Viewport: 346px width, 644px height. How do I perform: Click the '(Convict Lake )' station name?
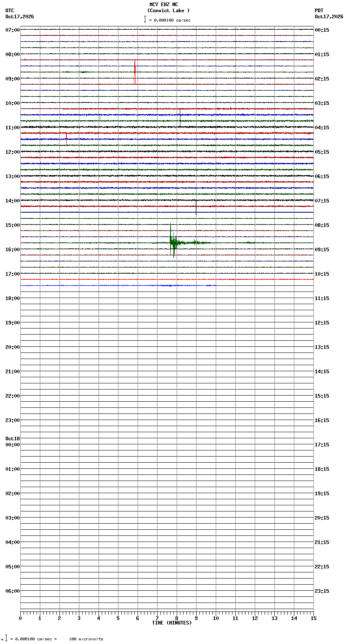coord(169,11)
